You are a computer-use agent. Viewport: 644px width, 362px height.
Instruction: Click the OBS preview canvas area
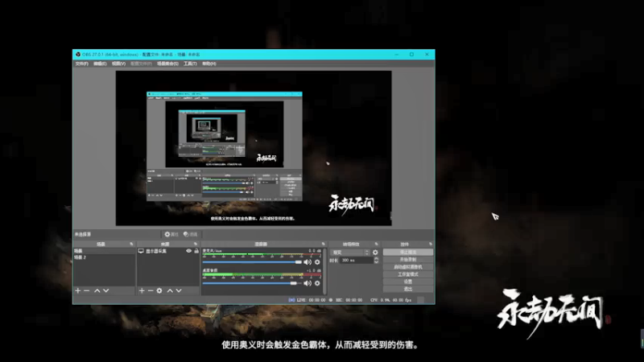(254, 148)
